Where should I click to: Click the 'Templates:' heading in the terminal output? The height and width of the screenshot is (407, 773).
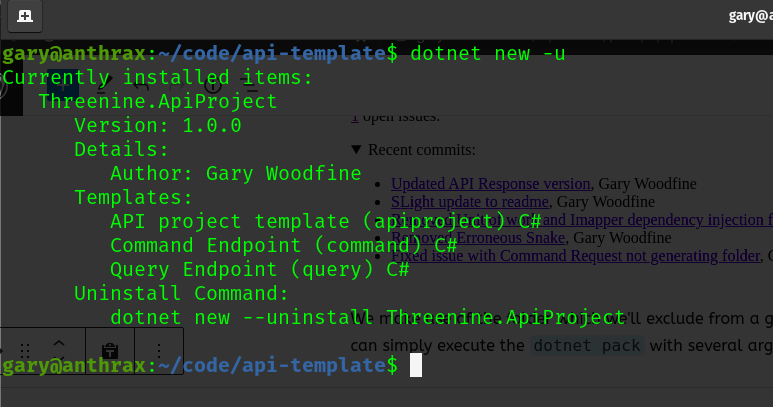tap(134, 198)
